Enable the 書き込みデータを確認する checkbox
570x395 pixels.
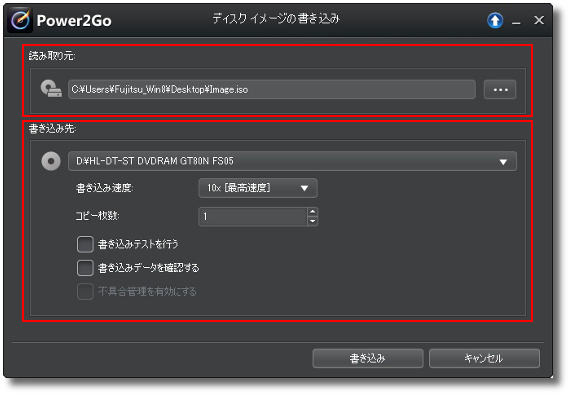pos(85,268)
